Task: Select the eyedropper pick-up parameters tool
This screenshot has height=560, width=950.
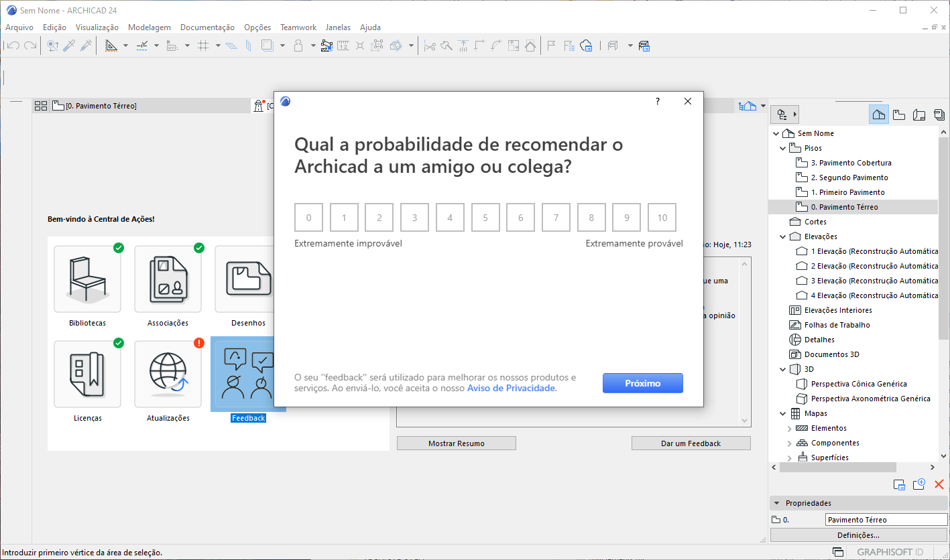Action: coord(68,46)
